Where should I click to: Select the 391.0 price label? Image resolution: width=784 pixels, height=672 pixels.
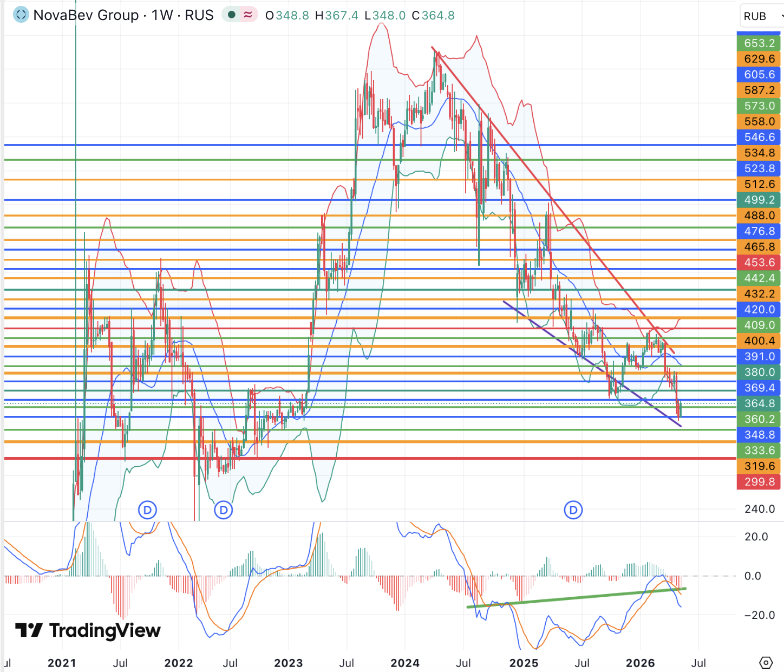tap(759, 357)
